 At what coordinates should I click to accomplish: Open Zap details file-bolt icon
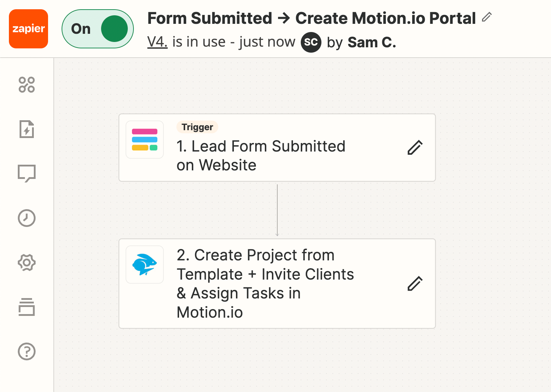tap(27, 129)
